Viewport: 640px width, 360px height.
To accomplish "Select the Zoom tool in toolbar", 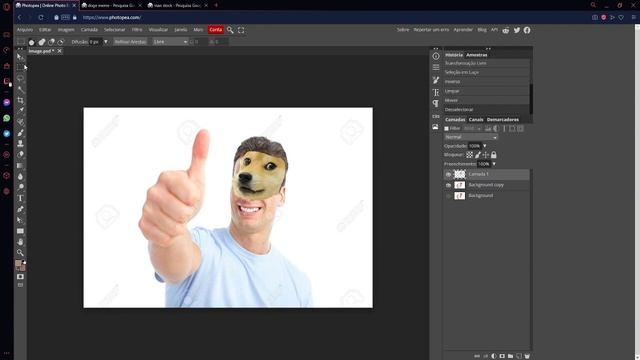I will (x=20, y=253).
